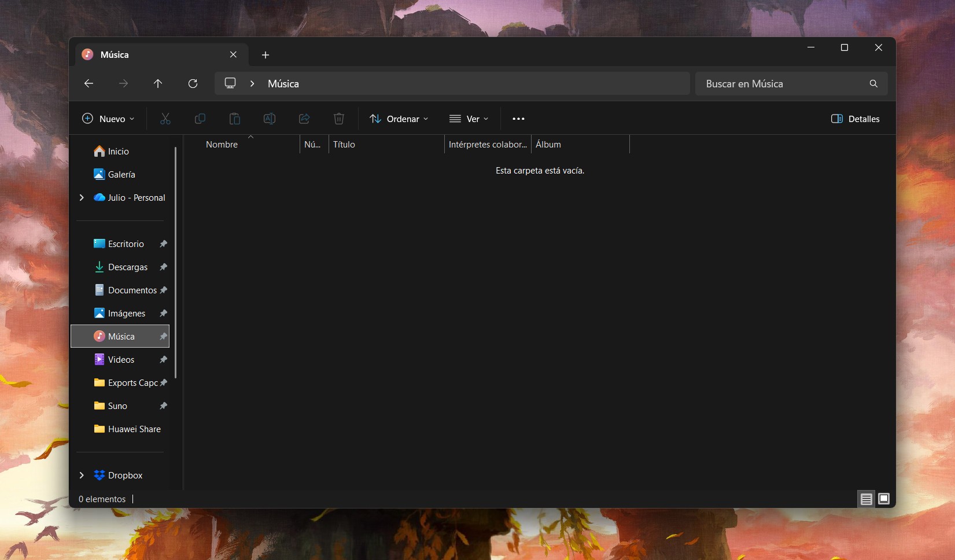Open the Nuevo dropdown menu

(x=108, y=119)
